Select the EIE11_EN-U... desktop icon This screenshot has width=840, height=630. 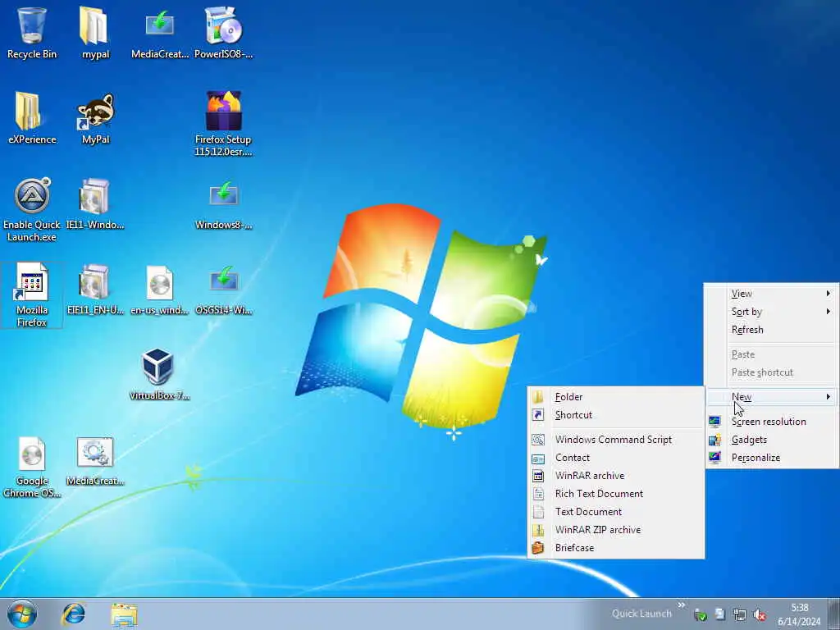pos(95,290)
